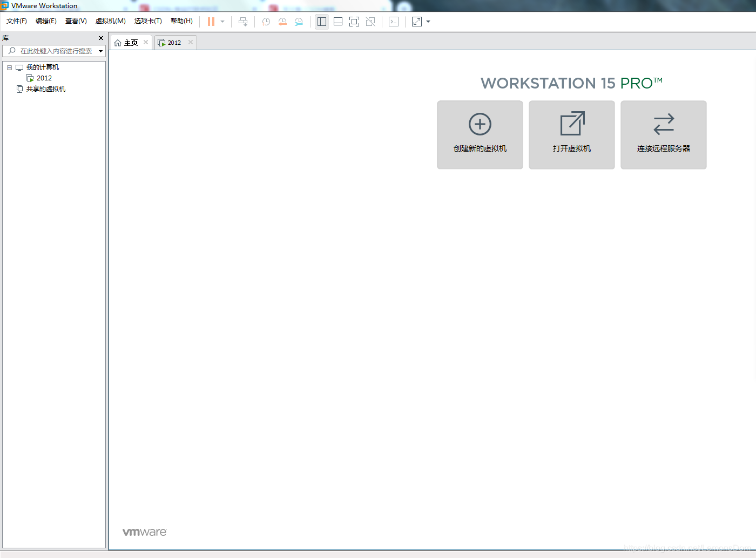Viewport: 756px width, 558px height.
Task: Open the 选项卡(T) menu
Action: (x=148, y=21)
